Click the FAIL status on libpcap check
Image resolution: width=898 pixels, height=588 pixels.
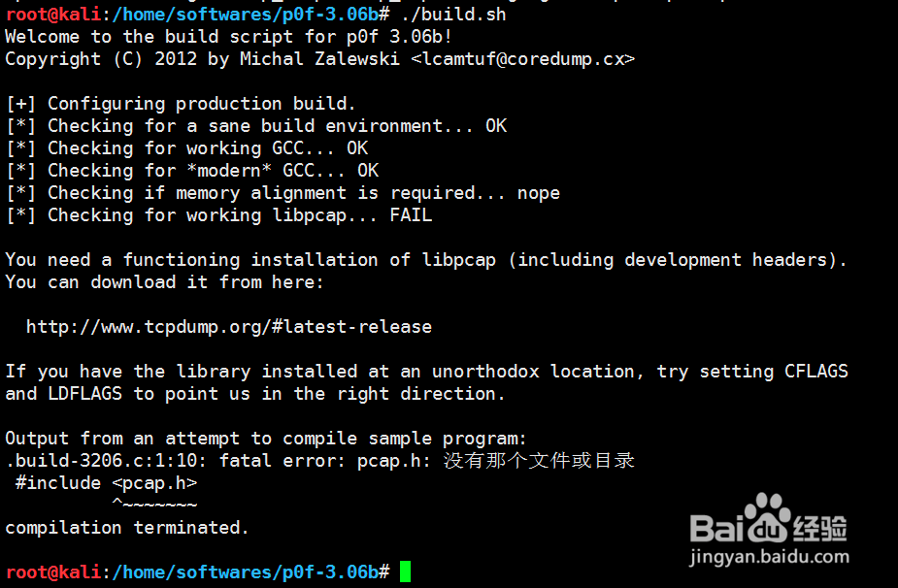(x=411, y=215)
